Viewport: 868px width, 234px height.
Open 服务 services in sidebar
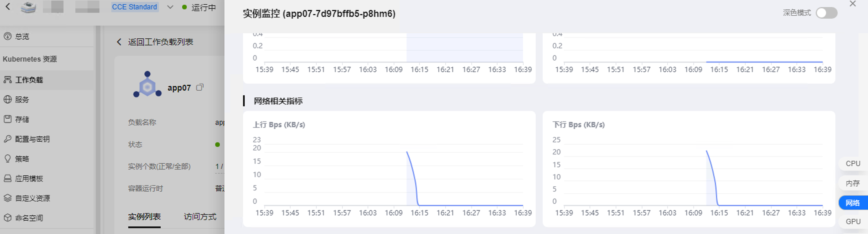pos(22,100)
